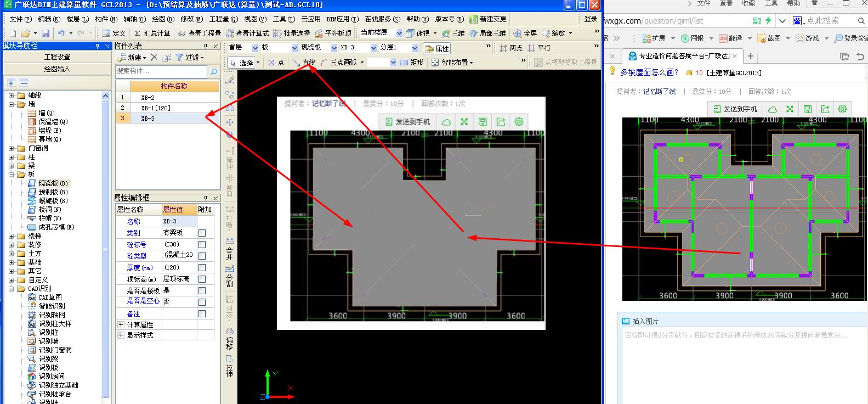Viewport: 868px width, 404px height.
Task: Click the 搜索构件 search input field
Action: (x=161, y=71)
